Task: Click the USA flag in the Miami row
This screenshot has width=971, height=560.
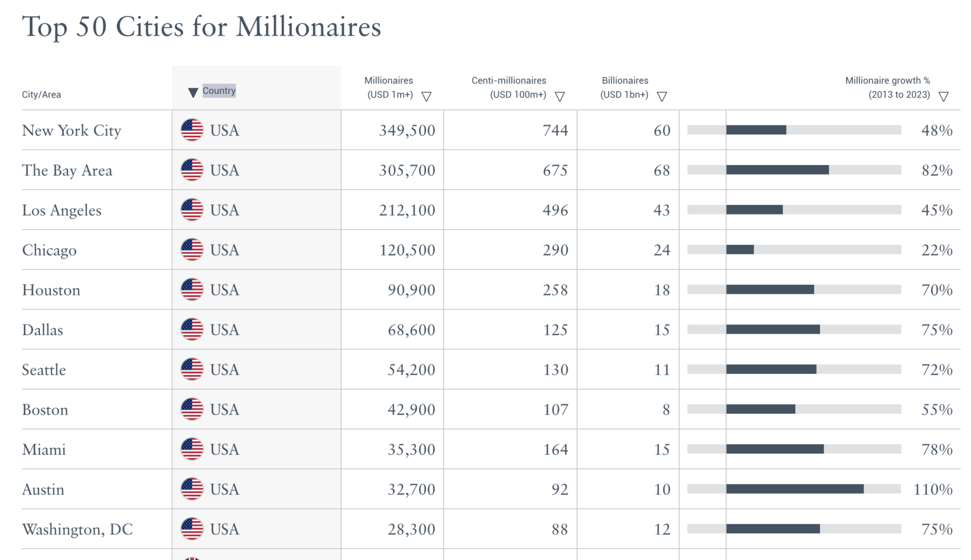Action: pyautogui.click(x=192, y=449)
